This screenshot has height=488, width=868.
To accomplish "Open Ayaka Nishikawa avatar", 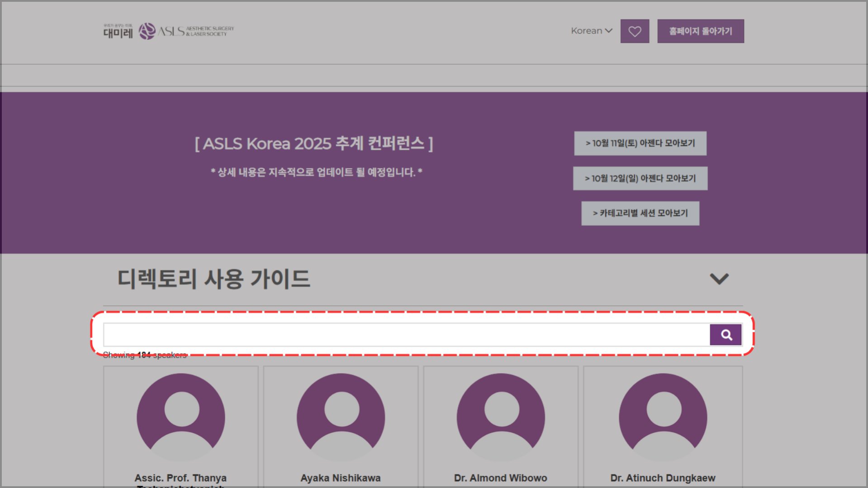I will click(341, 417).
